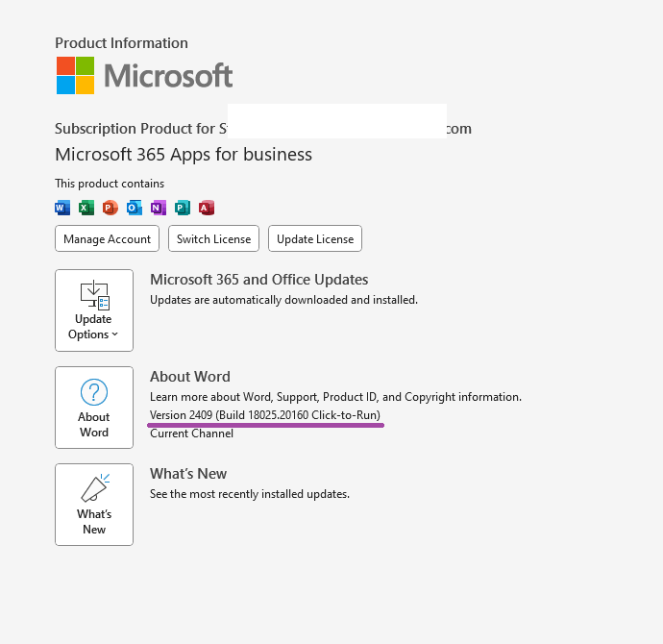663x644 pixels.
Task: Click the Product Information heading
Action: click(x=121, y=42)
